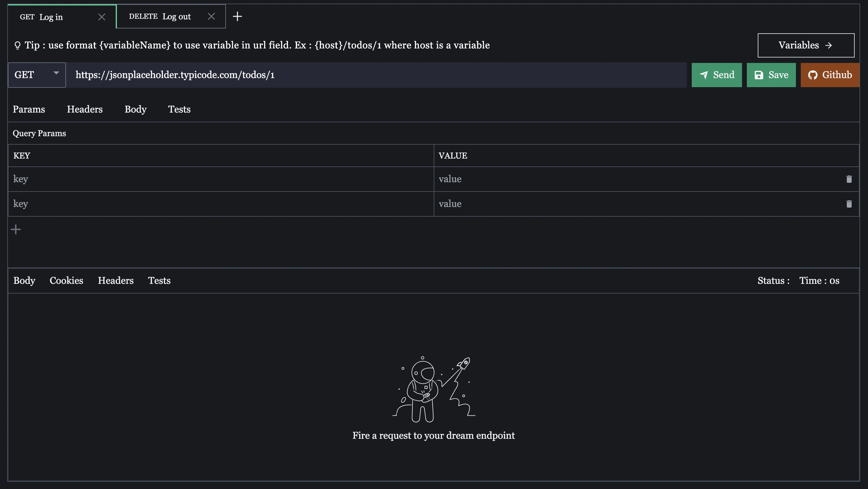Expand the GET method dropdown
Viewport: 868px width, 489px height.
(x=37, y=75)
